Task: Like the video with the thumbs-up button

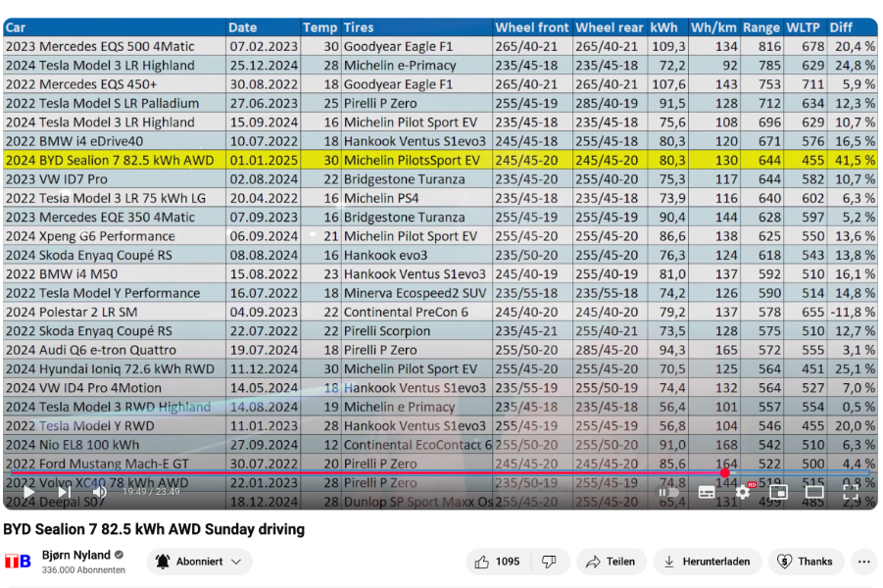Action: pyautogui.click(x=497, y=562)
